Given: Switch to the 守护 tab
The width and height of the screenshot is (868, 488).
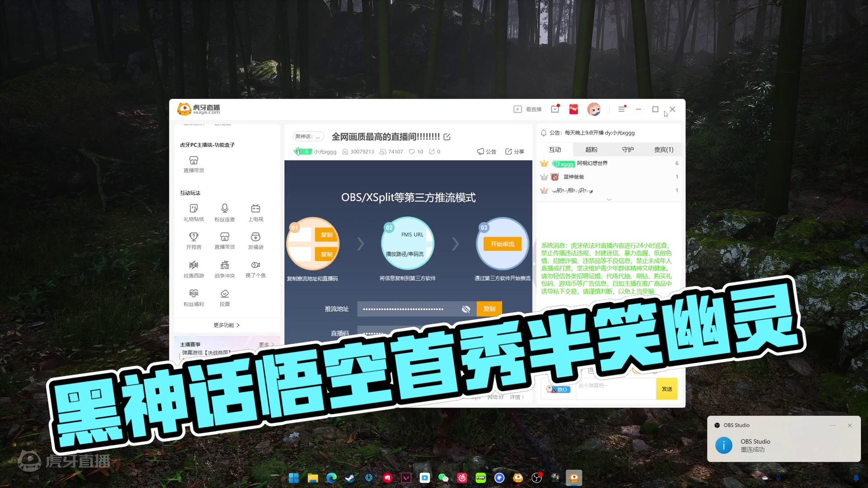Looking at the screenshot, I should (x=627, y=150).
